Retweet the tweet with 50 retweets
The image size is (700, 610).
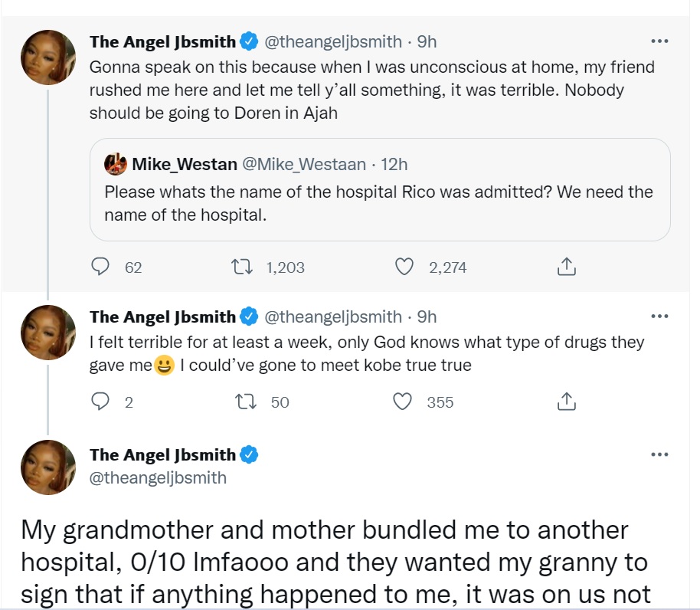click(241, 402)
